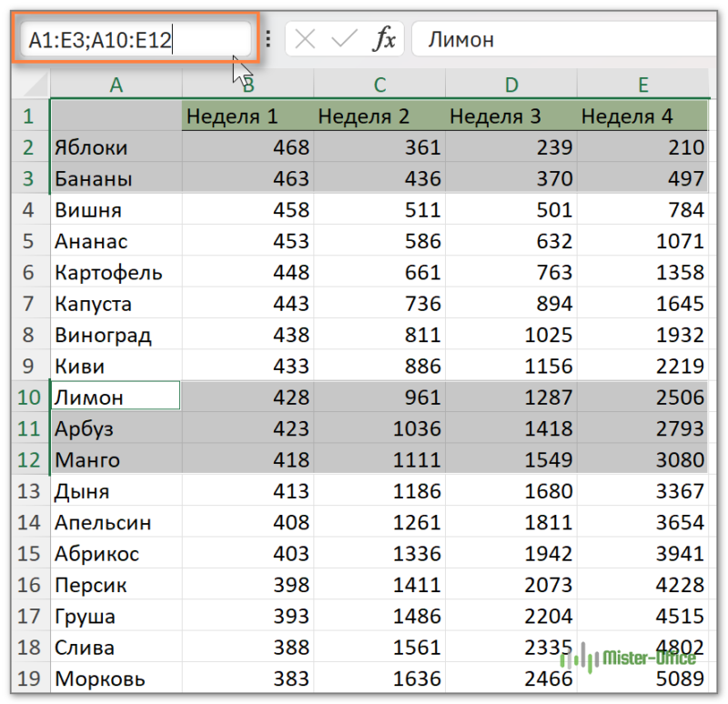Viewport: 728px width, 704px height.
Task: Click the Name Box showing A1:E3;A10:E12
Action: (x=134, y=39)
